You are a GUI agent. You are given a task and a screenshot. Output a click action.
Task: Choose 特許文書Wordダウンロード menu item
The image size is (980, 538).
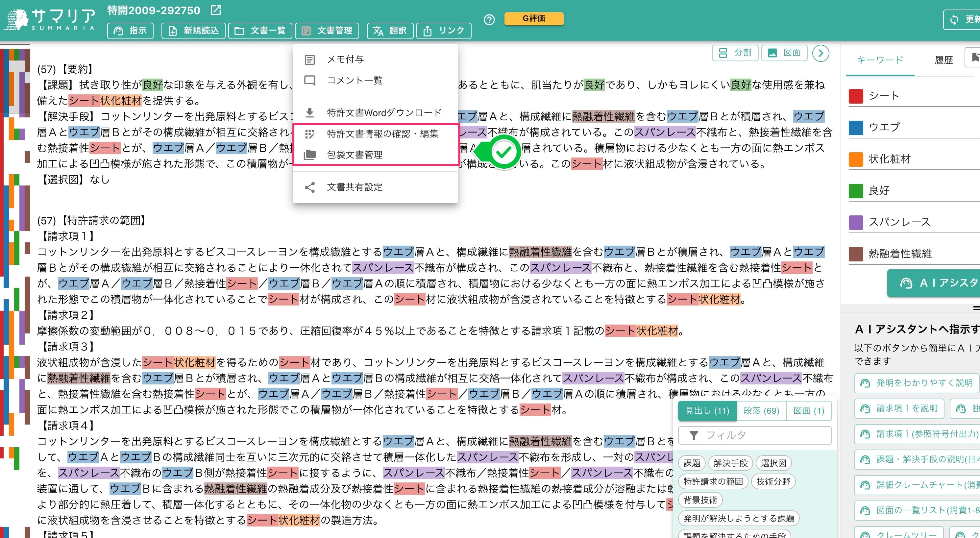(x=375, y=112)
